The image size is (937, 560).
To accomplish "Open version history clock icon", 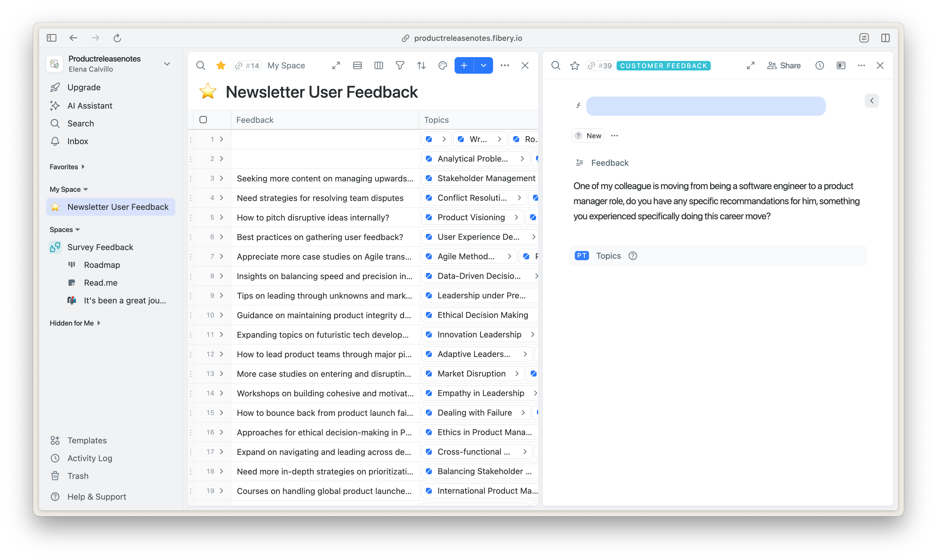I will [819, 66].
